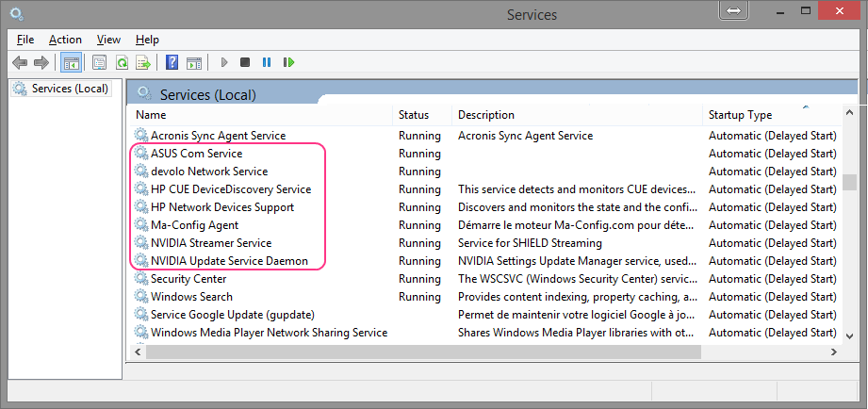Click Startup Type of devolo Network Service row
The image size is (868, 409).
772,171
